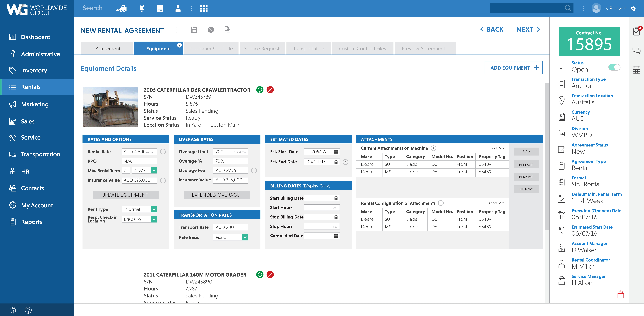Viewport: 644px width, 316px height.
Task: Click ADD attachment button
Action: tap(526, 151)
